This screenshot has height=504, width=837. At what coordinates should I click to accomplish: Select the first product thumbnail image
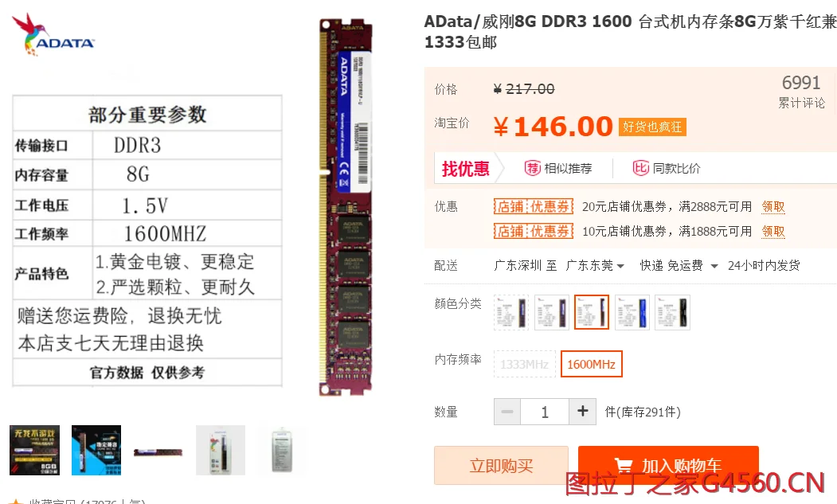[35, 450]
